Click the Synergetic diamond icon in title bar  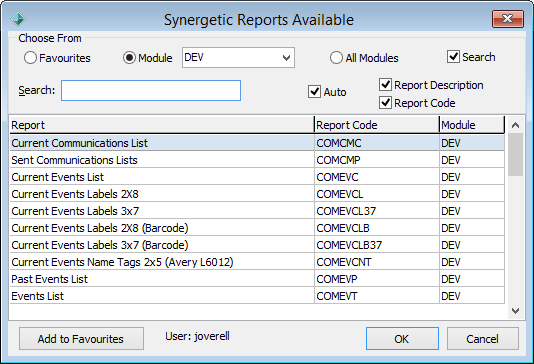point(18,19)
